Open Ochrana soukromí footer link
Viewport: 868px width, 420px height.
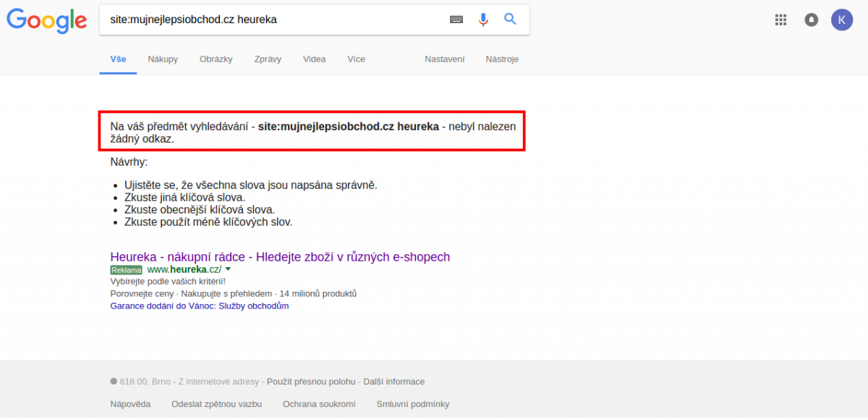click(x=319, y=404)
